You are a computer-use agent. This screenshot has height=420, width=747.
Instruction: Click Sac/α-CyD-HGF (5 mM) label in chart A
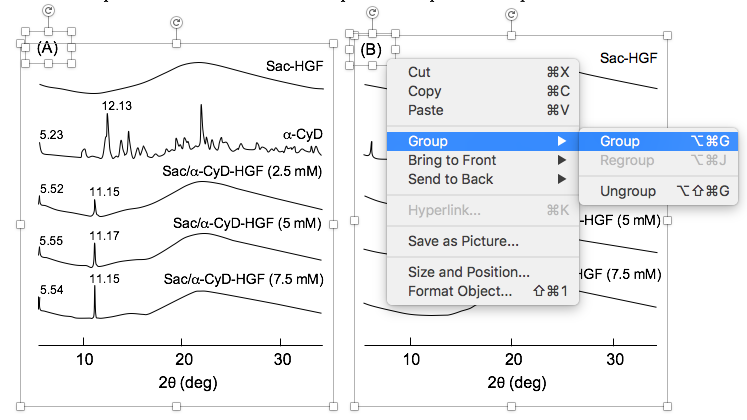[x=247, y=223]
